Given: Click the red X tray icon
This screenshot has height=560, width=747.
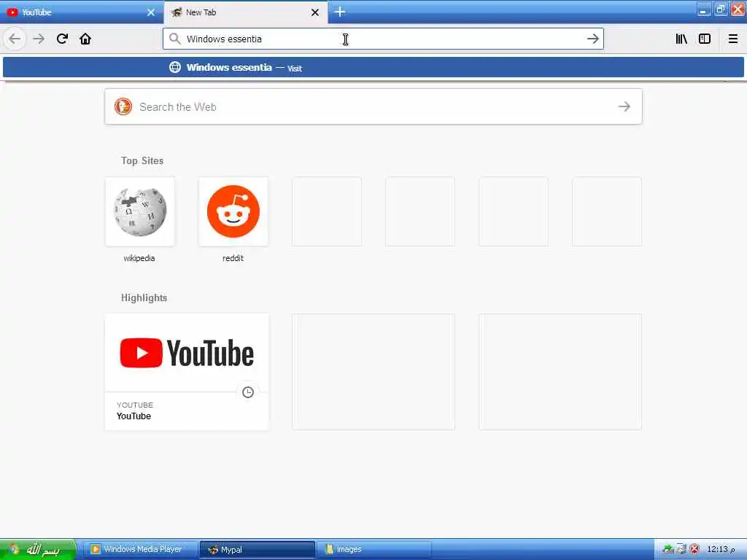Looking at the screenshot, I should [694, 549].
